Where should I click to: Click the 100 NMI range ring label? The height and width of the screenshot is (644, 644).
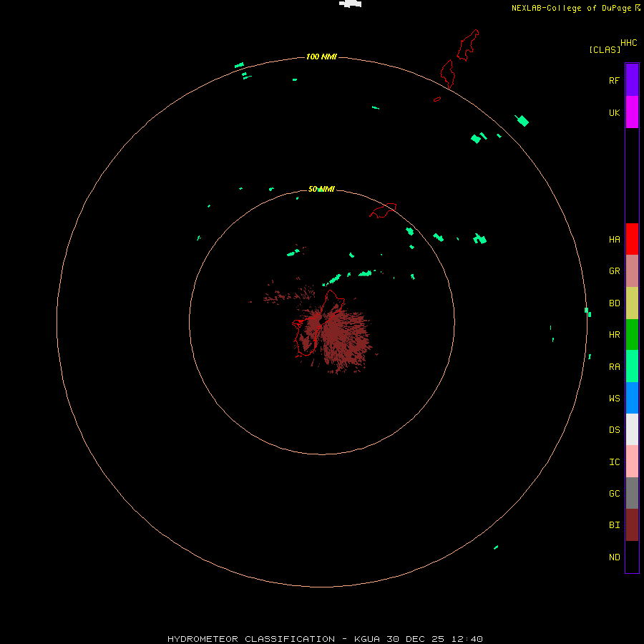[x=321, y=57]
